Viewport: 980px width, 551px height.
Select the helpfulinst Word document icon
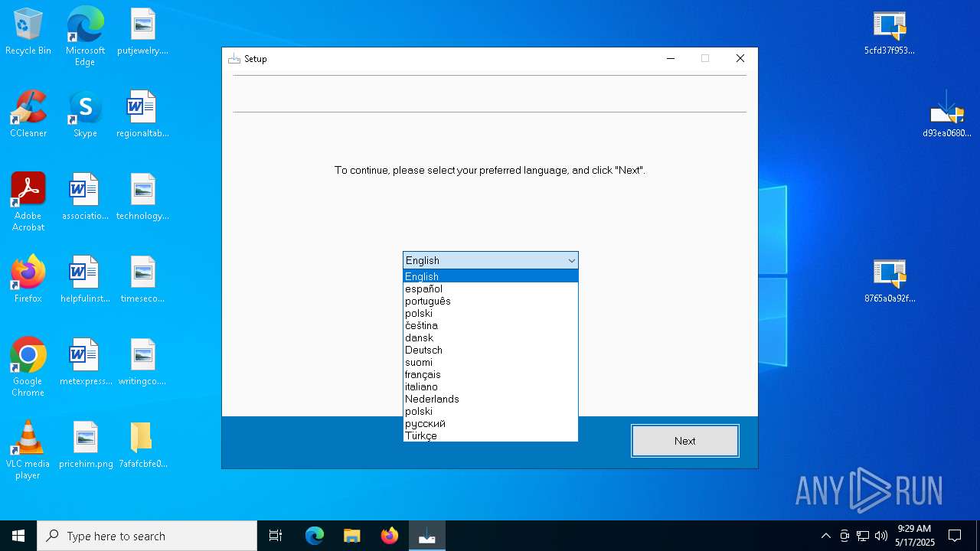click(x=85, y=279)
